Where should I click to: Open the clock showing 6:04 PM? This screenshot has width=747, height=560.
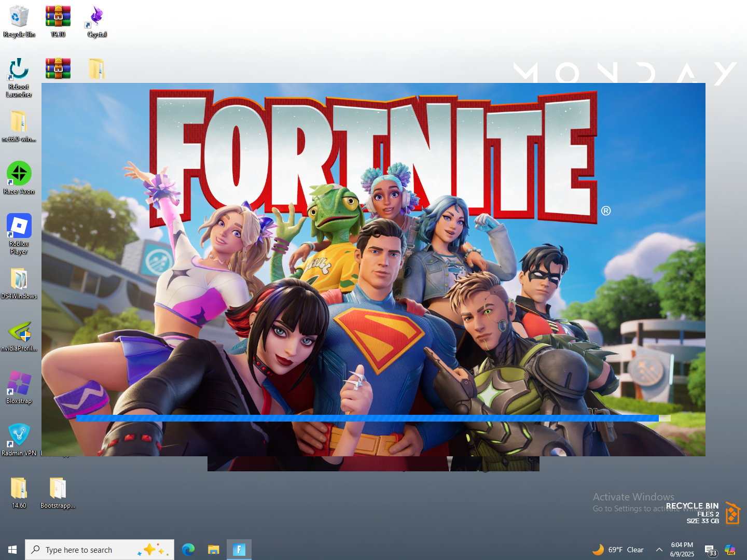(682, 550)
